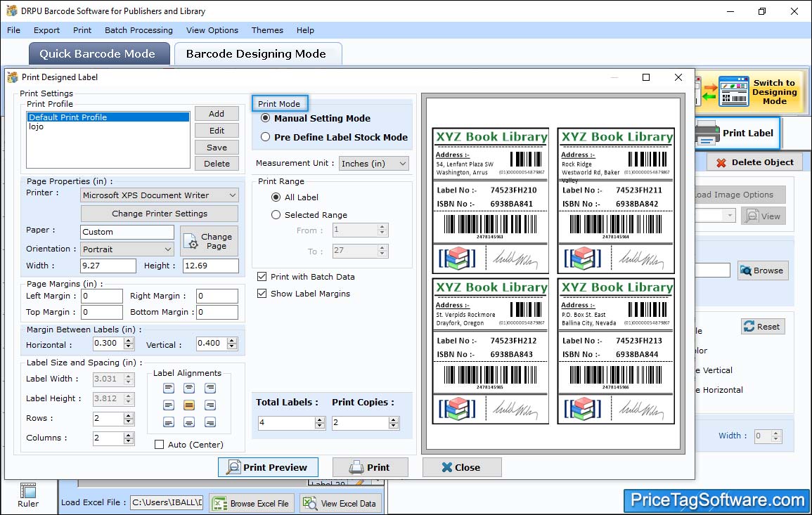Click the Delete Object red X icon
The height and width of the screenshot is (515, 812).
[x=721, y=163]
